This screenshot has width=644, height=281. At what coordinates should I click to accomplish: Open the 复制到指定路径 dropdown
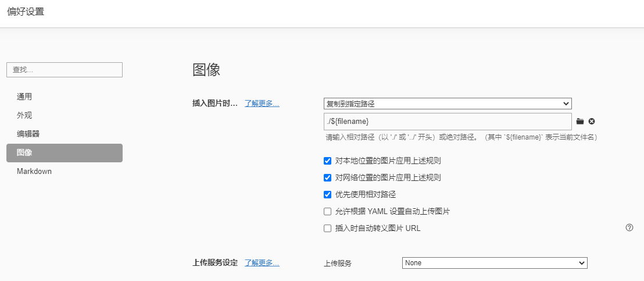tap(448, 104)
